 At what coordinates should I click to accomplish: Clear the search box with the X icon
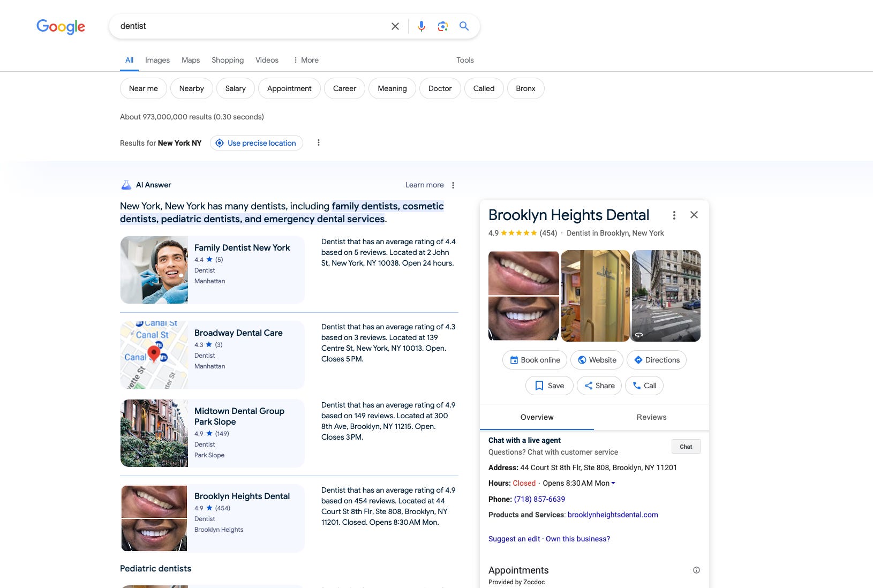[395, 26]
